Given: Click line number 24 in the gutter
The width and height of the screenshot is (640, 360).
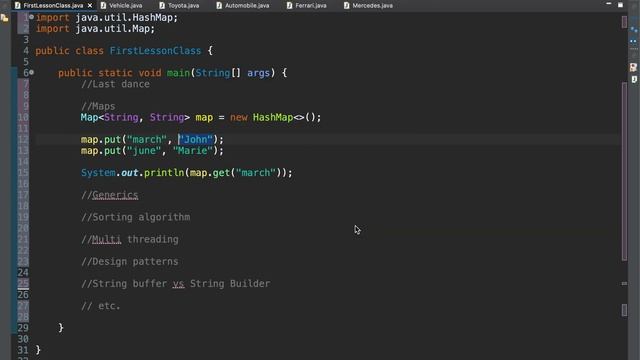Looking at the screenshot, I should click(23, 272).
